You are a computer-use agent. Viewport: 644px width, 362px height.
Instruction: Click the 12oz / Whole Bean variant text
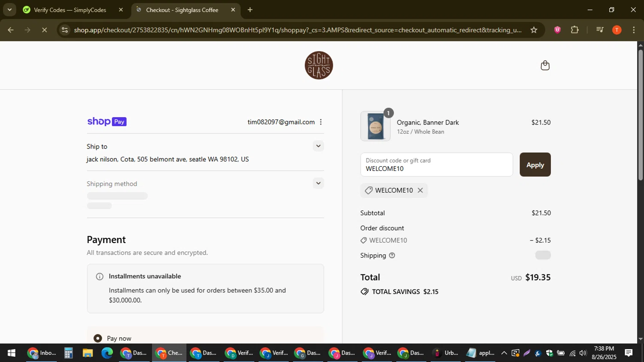(x=420, y=132)
